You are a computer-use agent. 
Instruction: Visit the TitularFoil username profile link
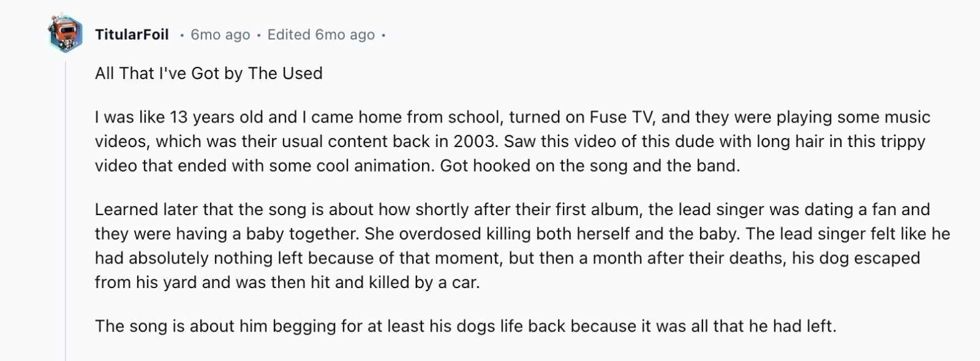pos(132,35)
